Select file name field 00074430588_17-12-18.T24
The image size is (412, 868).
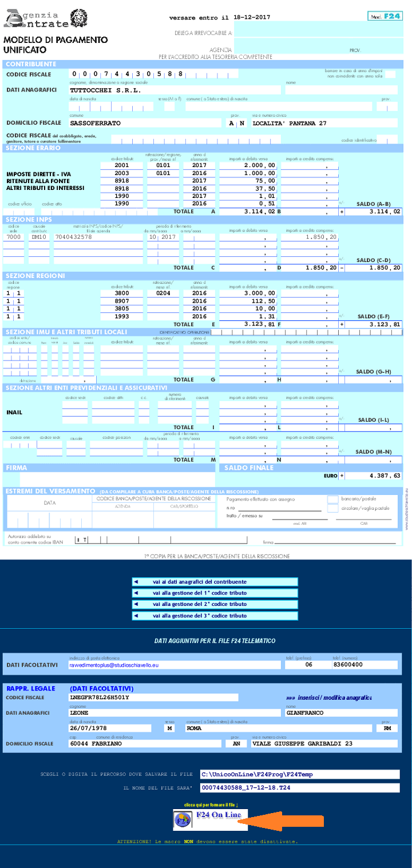pos(299,788)
